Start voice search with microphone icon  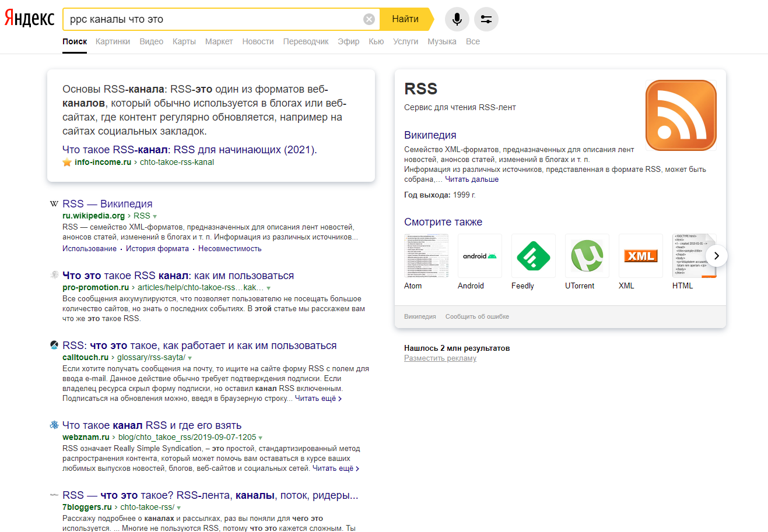coord(457,19)
